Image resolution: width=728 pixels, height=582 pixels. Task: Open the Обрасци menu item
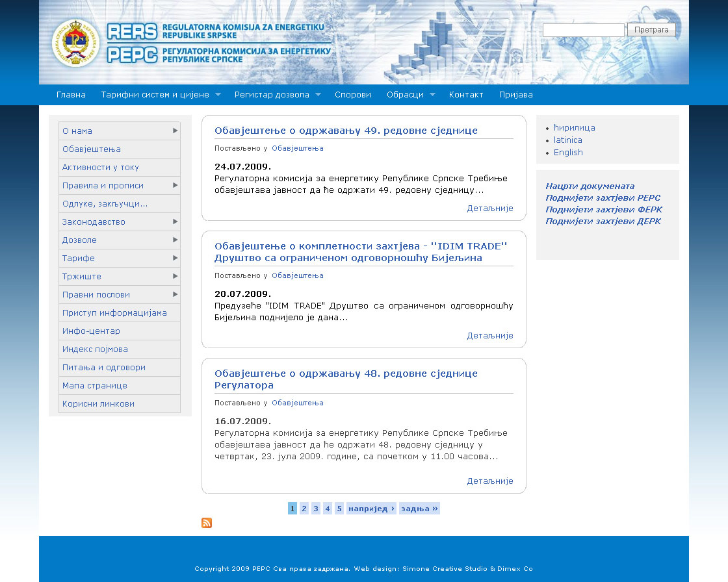pyautogui.click(x=406, y=95)
